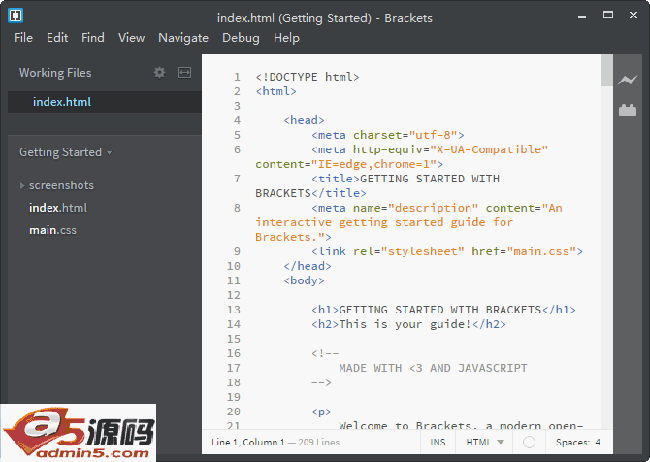650x462 pixels.
Task: Open the Find menu
Action: 93,38
